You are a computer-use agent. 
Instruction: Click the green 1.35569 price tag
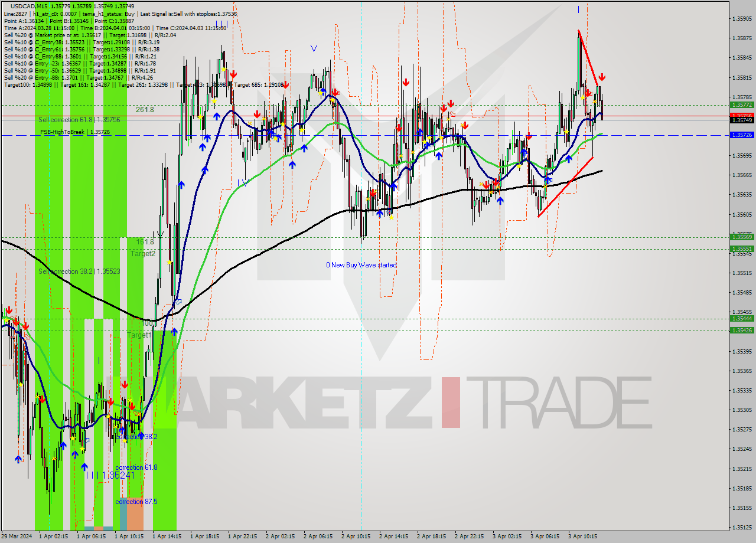(x=742, y=237)
